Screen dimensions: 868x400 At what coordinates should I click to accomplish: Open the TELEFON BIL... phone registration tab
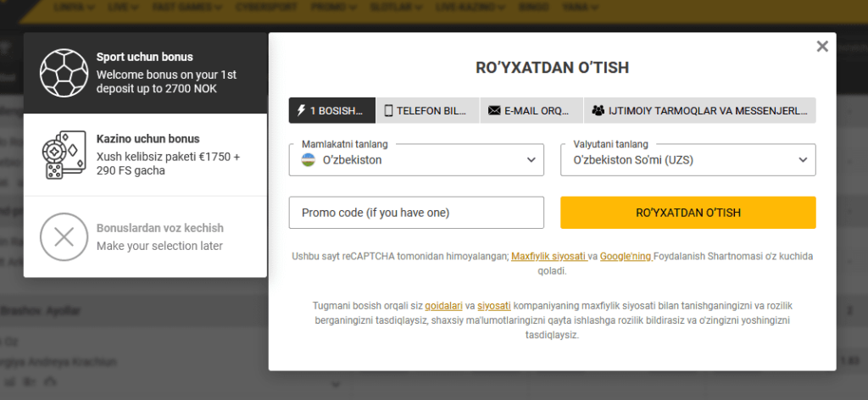[428, 111]
